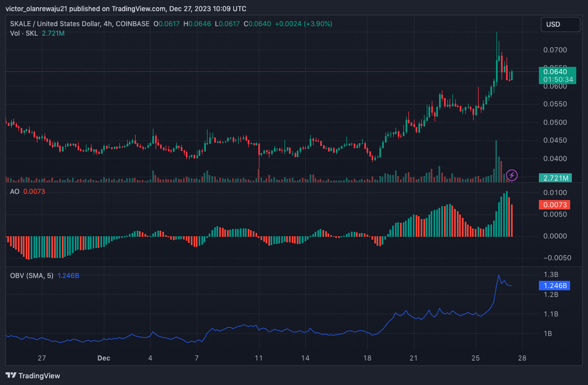Click the H0.0646 high price value
Image resolution: width=588 pixels, height=385 pixels.
[x=197, y=23]
